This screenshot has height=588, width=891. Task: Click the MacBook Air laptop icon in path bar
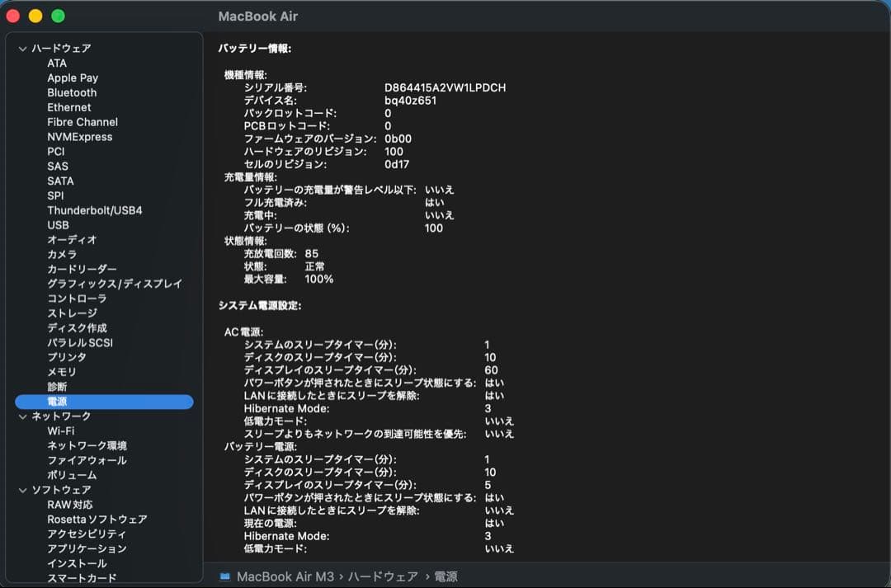pos(225,576)
